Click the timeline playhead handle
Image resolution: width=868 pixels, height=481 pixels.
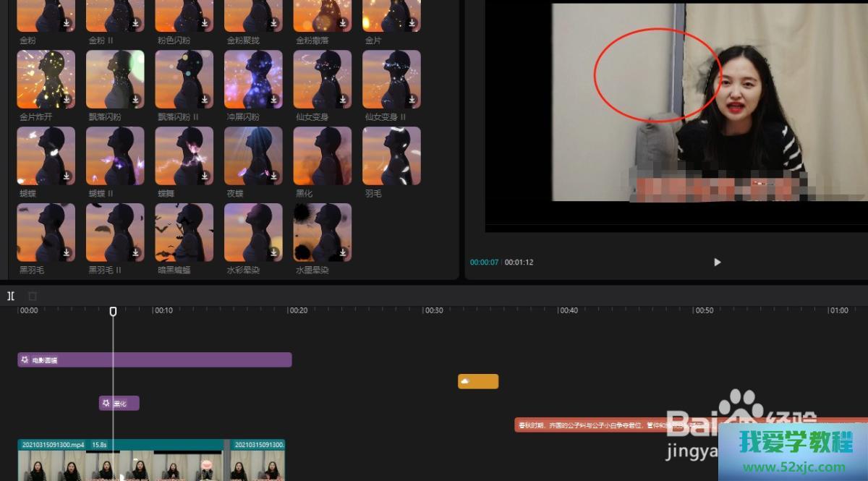(x=113, y=311)
